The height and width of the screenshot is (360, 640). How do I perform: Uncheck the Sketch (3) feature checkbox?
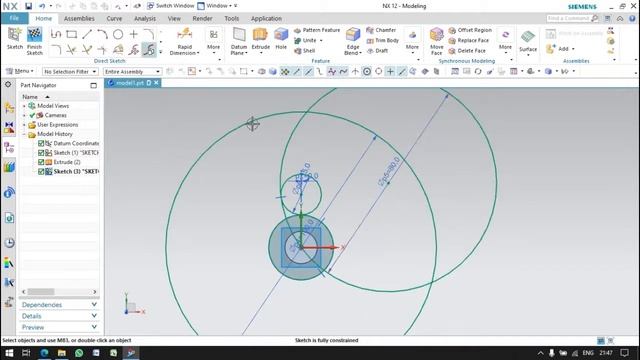(x=41, y=171)
